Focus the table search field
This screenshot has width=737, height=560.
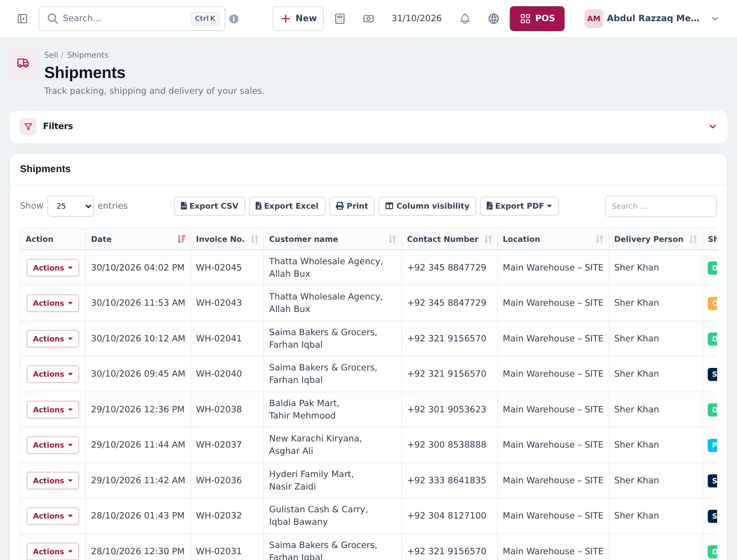[x=661, y=206]
